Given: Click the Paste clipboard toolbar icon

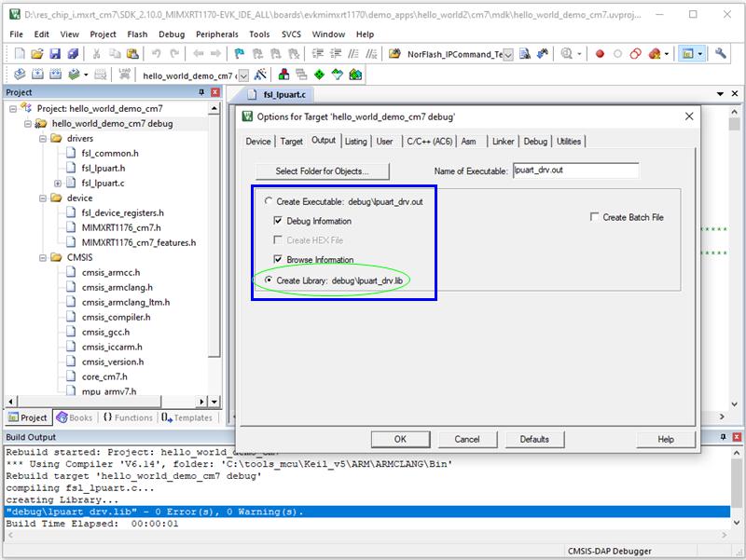Looking at the screenshot, I should tap(133, 54).
